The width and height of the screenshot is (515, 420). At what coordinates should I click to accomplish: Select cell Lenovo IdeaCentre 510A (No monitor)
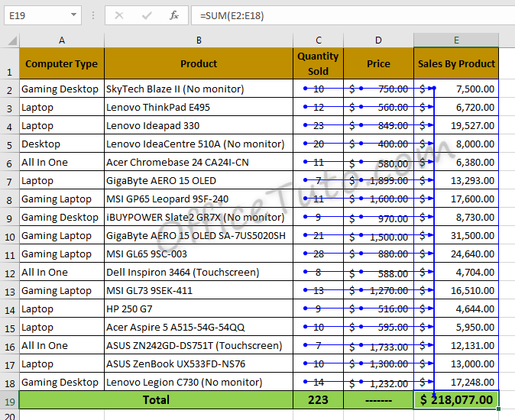[199, 144]
